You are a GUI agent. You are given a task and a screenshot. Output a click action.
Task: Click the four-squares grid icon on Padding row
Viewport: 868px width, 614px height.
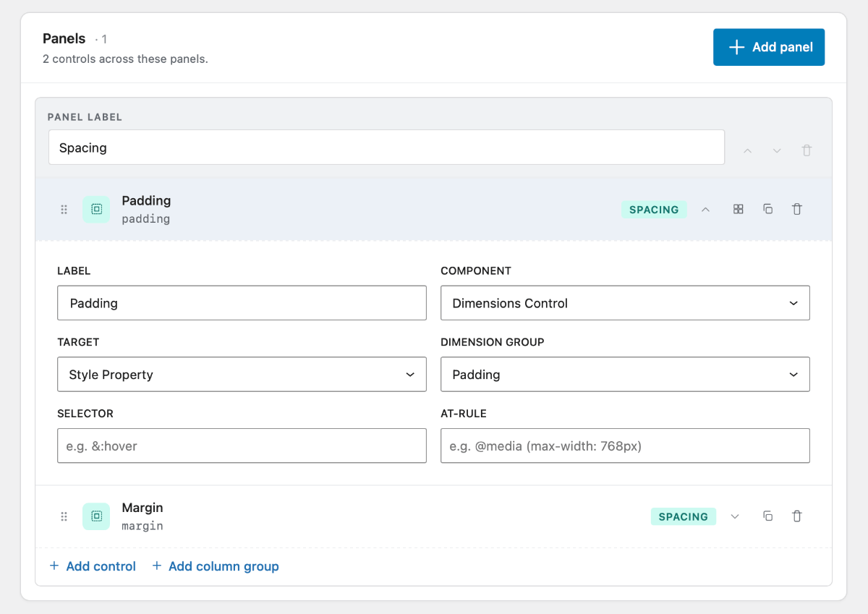click(739, 210)
